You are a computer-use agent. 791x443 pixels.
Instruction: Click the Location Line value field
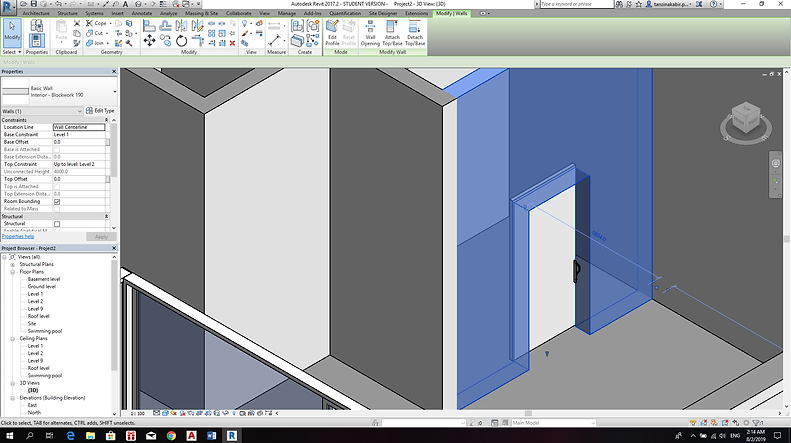pos(79,127)
